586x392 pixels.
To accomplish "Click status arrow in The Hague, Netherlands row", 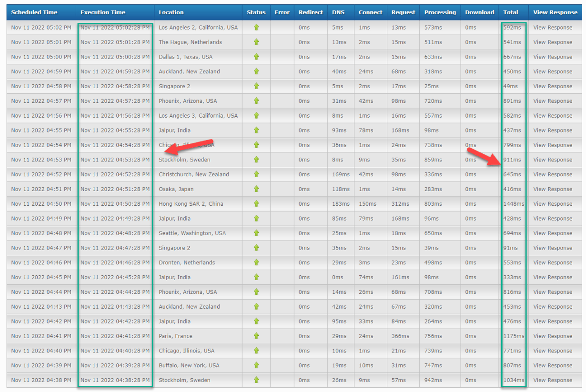I will pos(256,42).
